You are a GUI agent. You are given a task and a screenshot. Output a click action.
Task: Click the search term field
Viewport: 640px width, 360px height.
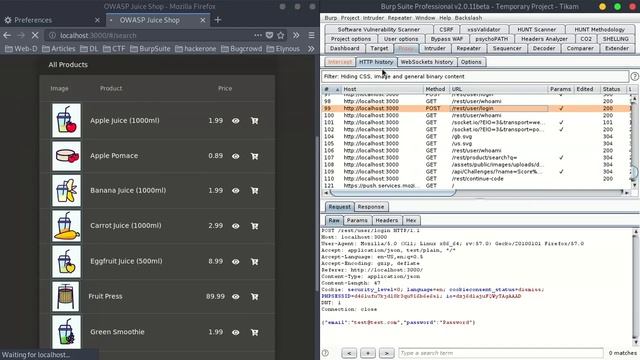(x=500, y=353)
